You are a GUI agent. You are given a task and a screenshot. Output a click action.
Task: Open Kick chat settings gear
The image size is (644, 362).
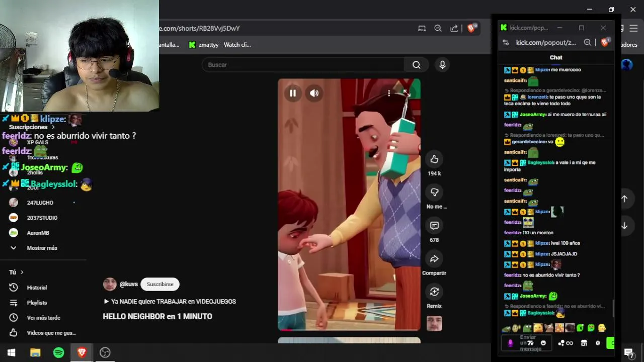598,343
